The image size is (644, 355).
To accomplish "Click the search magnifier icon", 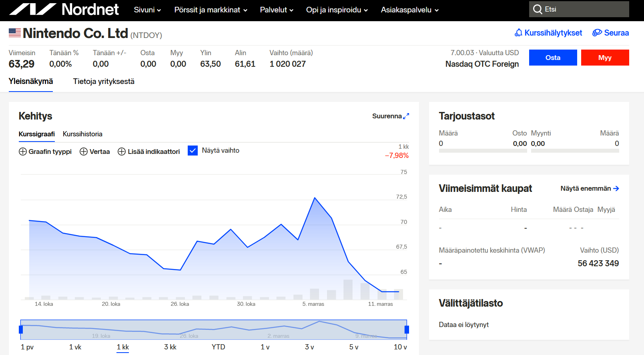I will pos(538,9).
